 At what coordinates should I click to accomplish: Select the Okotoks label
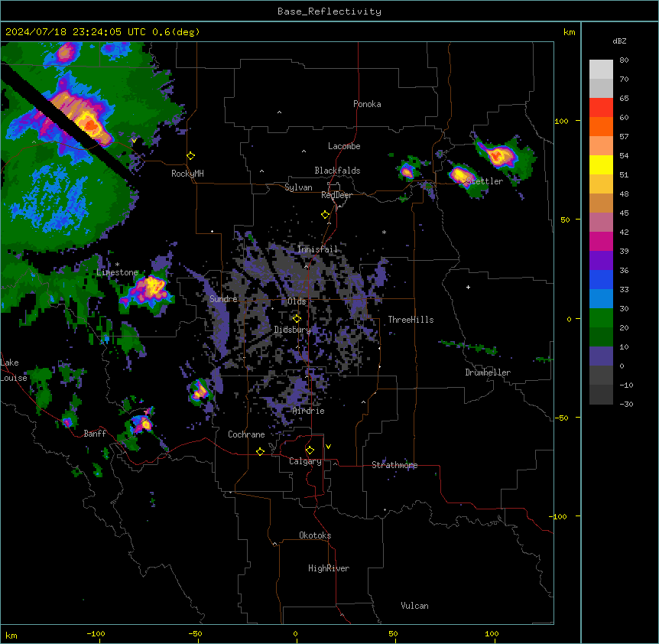coord(315,535)
